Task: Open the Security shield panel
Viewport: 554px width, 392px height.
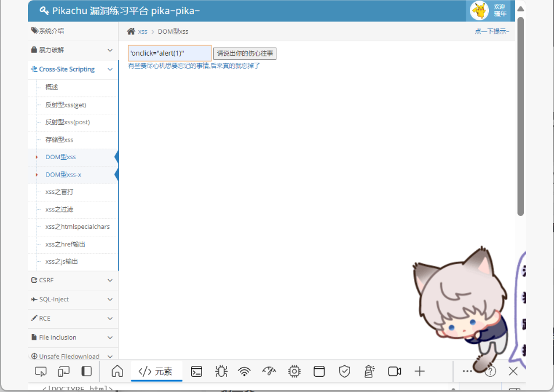Action: 344,372
